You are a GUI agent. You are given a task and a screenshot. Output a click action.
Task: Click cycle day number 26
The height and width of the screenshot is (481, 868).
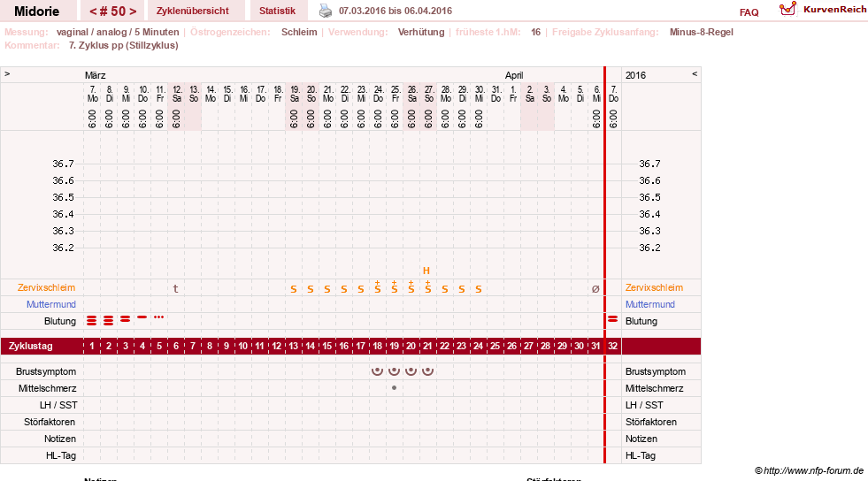511,346
